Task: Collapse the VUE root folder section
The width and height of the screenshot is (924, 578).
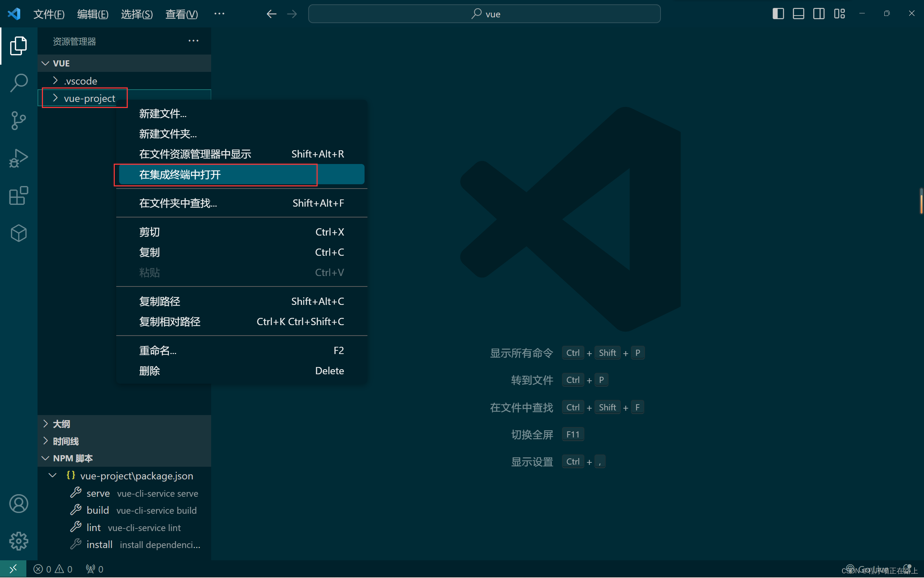Action: pos(125,63)
